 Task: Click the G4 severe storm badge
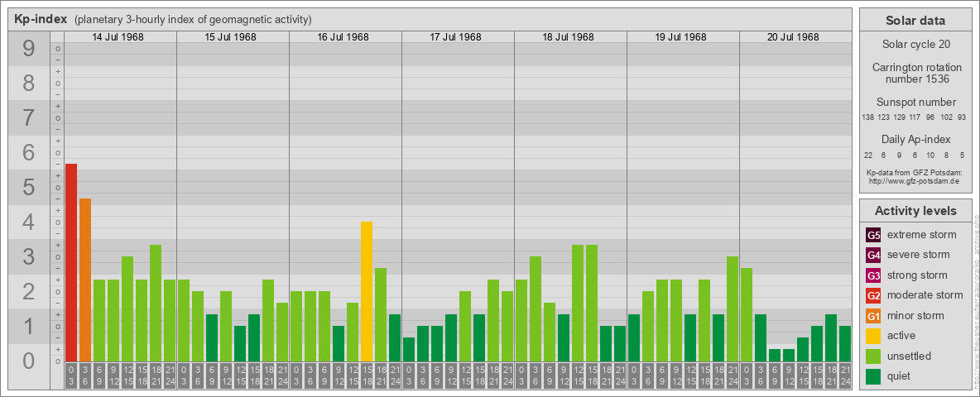(873, 255)
